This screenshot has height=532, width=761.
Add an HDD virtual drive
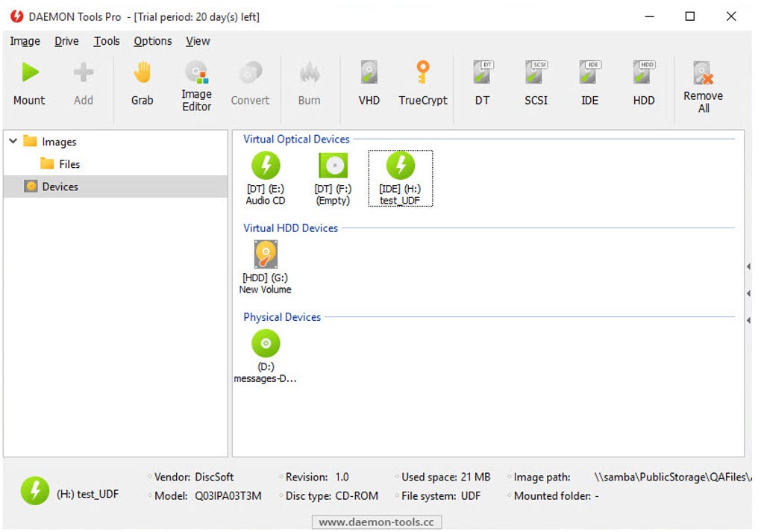click(x=644, y=84)
